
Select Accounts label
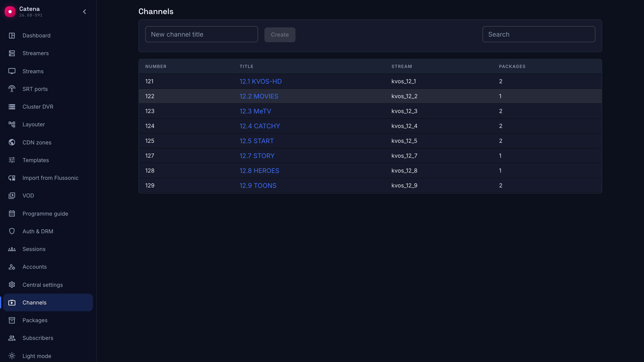click(x=34, y=267)
